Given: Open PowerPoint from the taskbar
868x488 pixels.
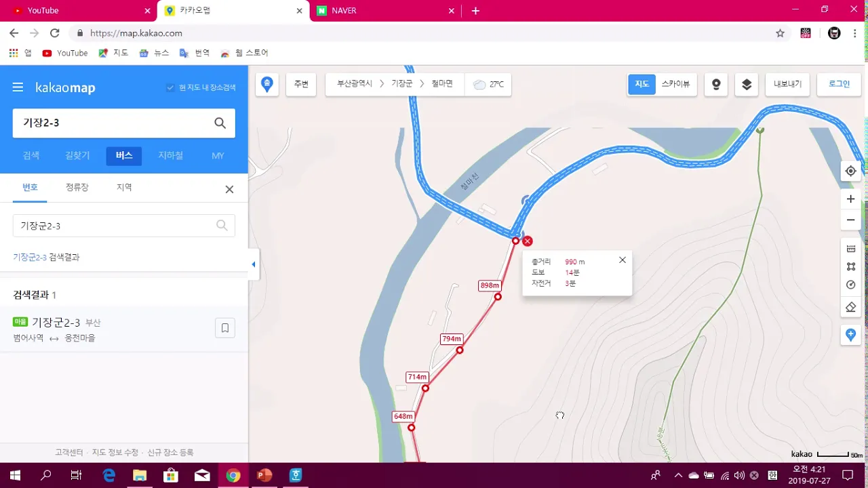Looking at the screenshot, I should pyautogui.click(x=264, y=475).
